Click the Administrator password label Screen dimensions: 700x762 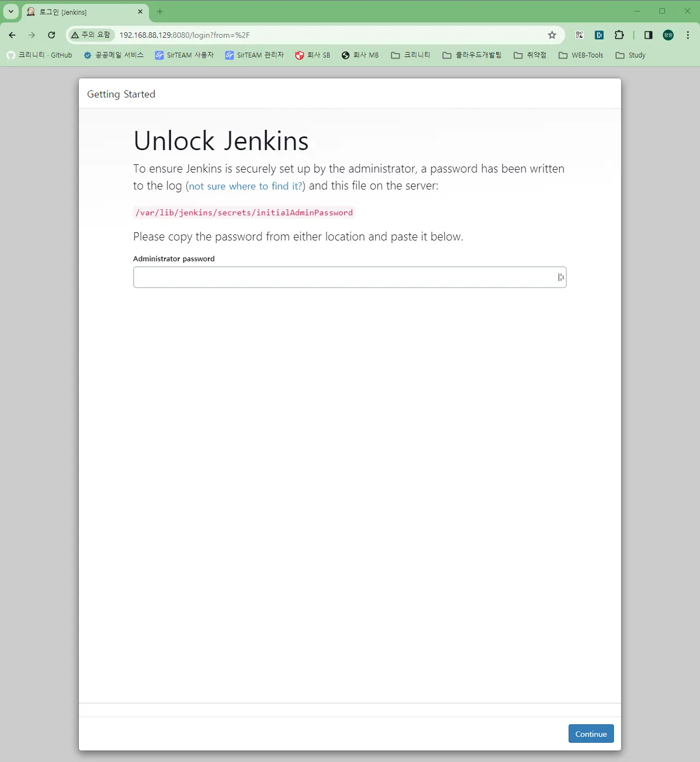click(174, 259)
